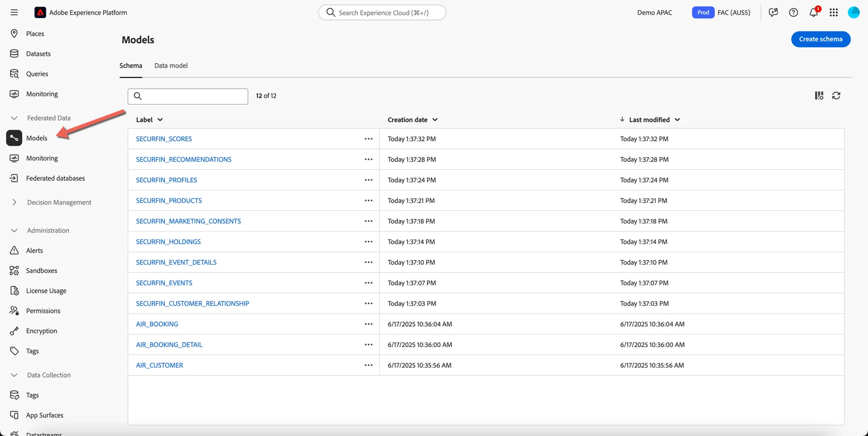Image resolution: width=868 pixels, height=436 pixels.
Task: Collapse the Administration section
Action: tap(14, 231)
